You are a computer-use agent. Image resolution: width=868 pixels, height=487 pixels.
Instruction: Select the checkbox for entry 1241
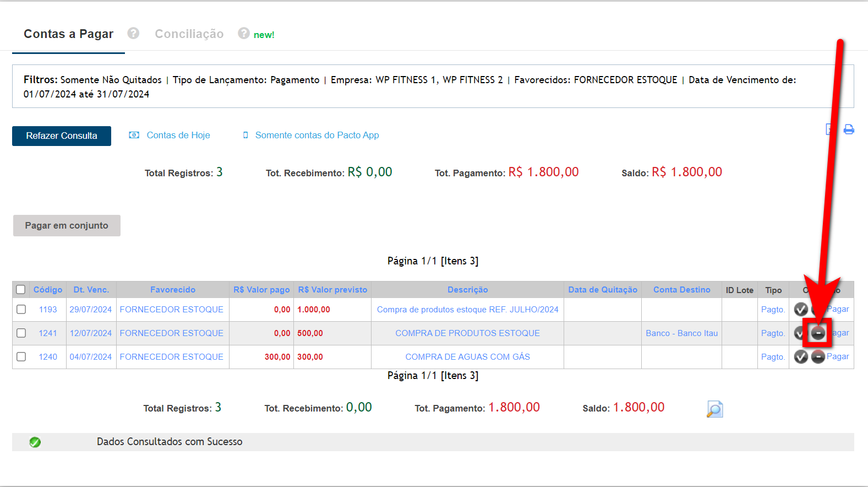[21, 333]
